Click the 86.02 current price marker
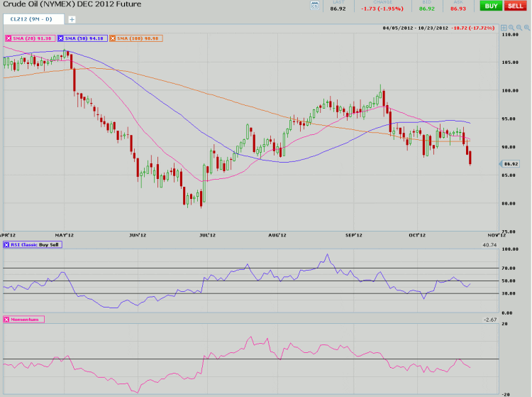The width and height of the screenshot is (532, 397). pyautogui.click(x=511, y=163)
